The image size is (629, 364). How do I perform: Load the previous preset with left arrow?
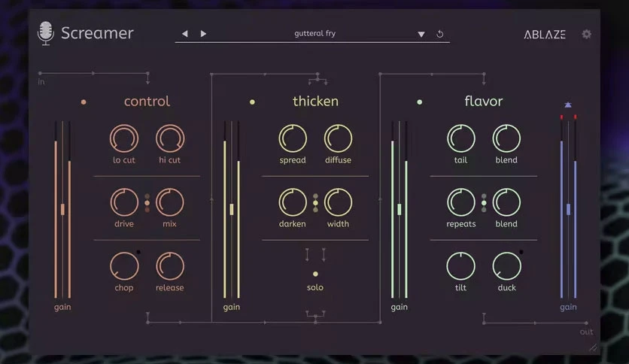tap(184, 34)
